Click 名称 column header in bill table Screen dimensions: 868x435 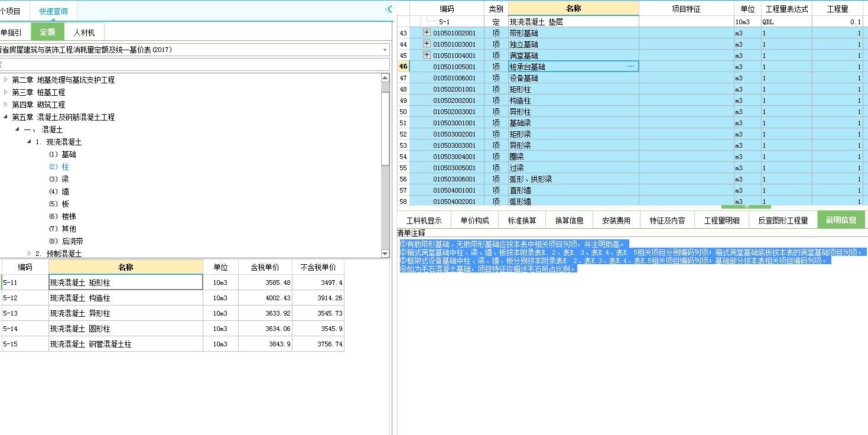574,9
